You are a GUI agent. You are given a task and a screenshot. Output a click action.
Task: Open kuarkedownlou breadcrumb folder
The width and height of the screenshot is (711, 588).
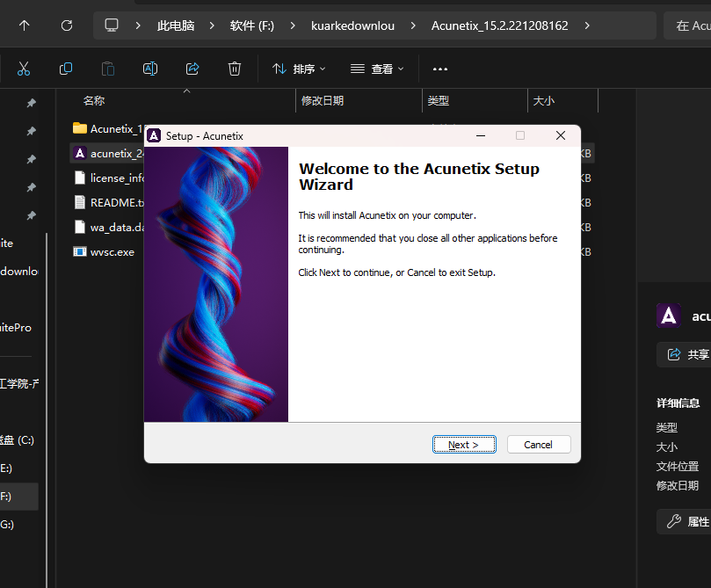click(352, 25)
